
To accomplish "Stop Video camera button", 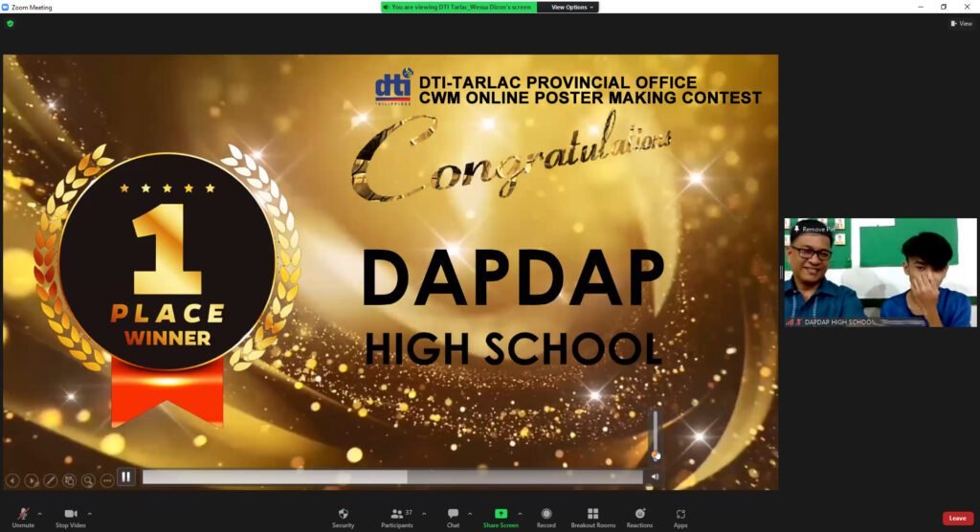I will (71, 518).
